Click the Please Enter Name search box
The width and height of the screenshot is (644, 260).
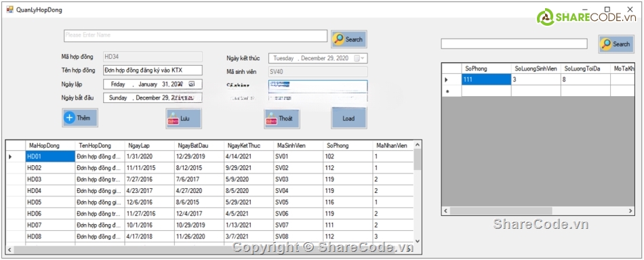point(195,36)
